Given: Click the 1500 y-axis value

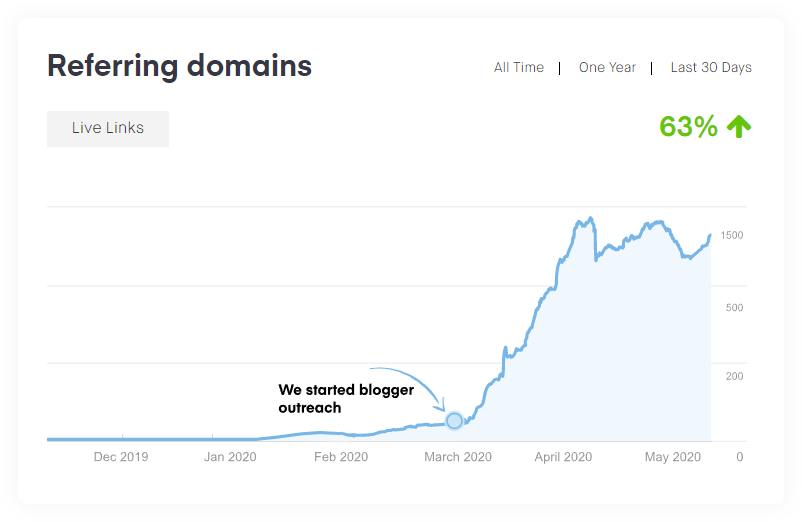Looking at the screenshot, I should pos(732,235).
